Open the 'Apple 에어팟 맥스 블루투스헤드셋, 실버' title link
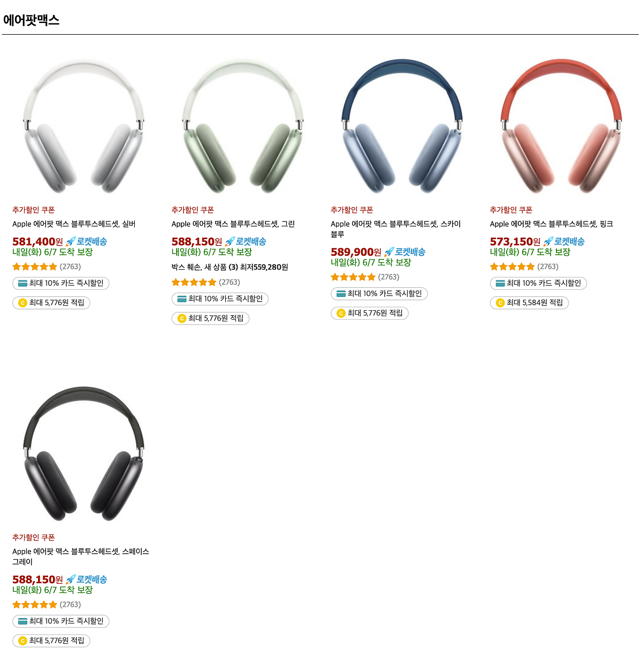 point(74,224)
